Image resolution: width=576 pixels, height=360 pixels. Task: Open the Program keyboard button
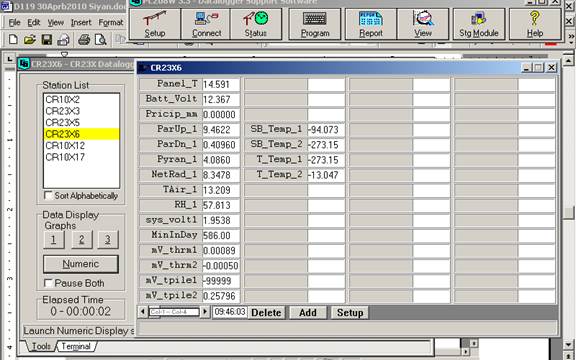pyautogui.click(x=315, y=24)
